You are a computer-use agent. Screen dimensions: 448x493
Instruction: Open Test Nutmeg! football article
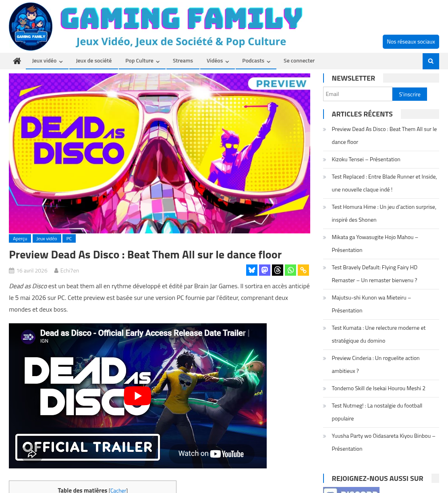(x=377, y=412)
